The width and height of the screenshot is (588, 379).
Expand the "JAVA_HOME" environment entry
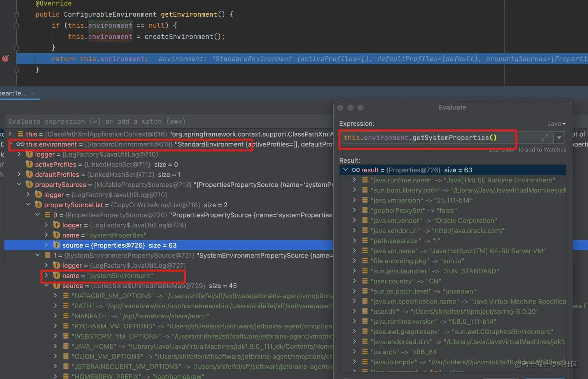click(55, 346)
